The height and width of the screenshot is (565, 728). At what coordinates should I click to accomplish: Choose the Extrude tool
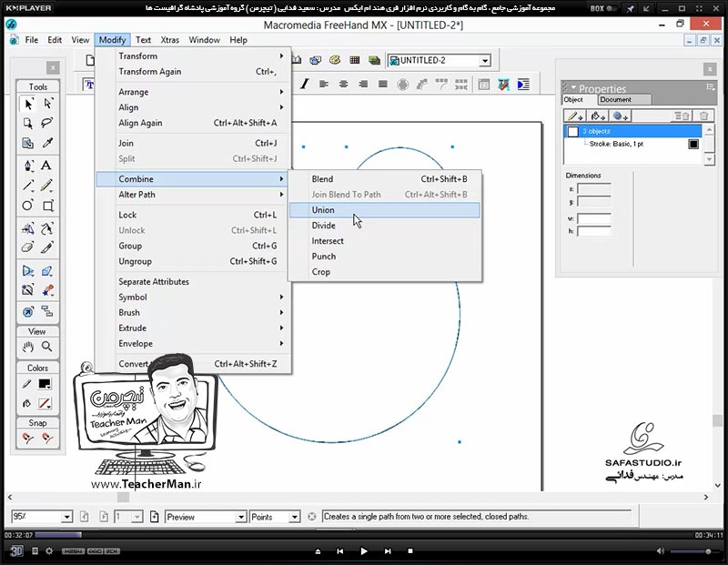(47, 270)
